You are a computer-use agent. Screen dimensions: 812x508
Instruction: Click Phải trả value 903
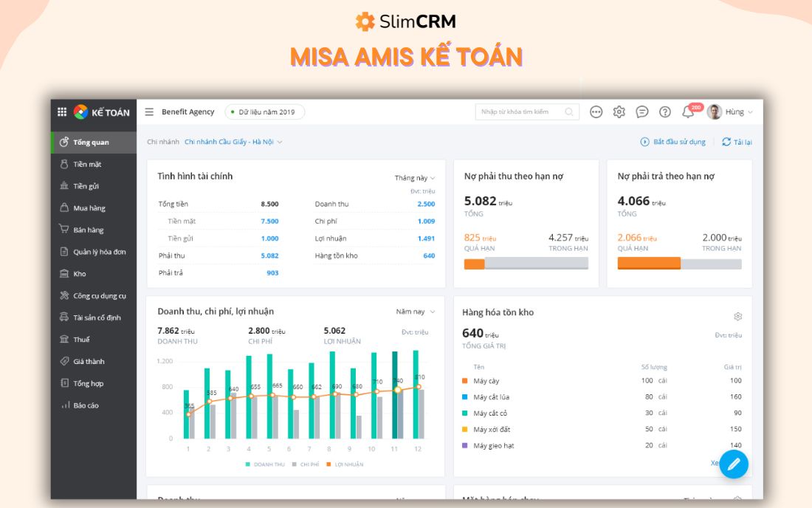[272, 273]
